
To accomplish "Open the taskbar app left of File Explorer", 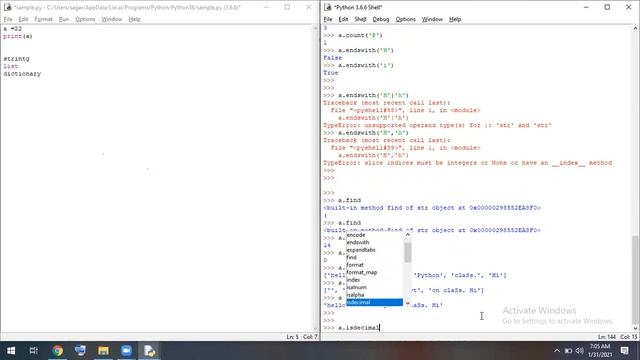I will [80, 351].
